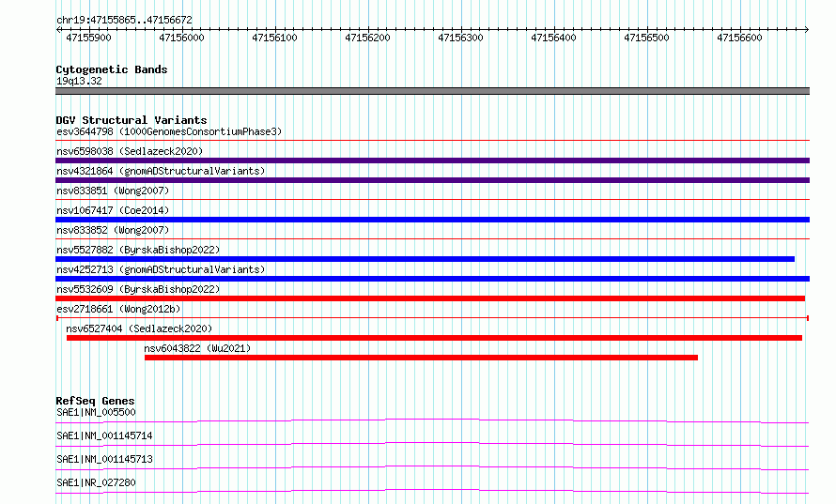836x504 pixels.
Task: Click ruler position 47156200
Action: tap(367, 38)
